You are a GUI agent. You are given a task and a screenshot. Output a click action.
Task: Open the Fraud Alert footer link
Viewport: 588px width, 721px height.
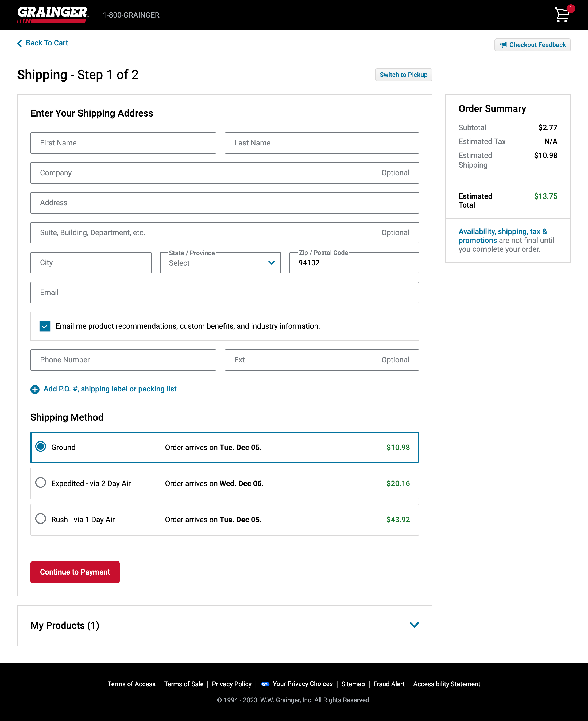coord(389,684)
